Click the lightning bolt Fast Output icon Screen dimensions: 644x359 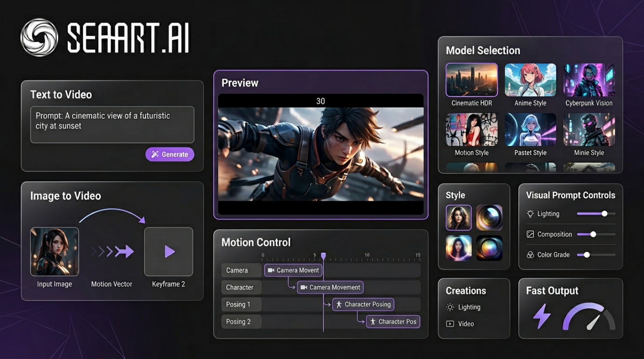541,317
